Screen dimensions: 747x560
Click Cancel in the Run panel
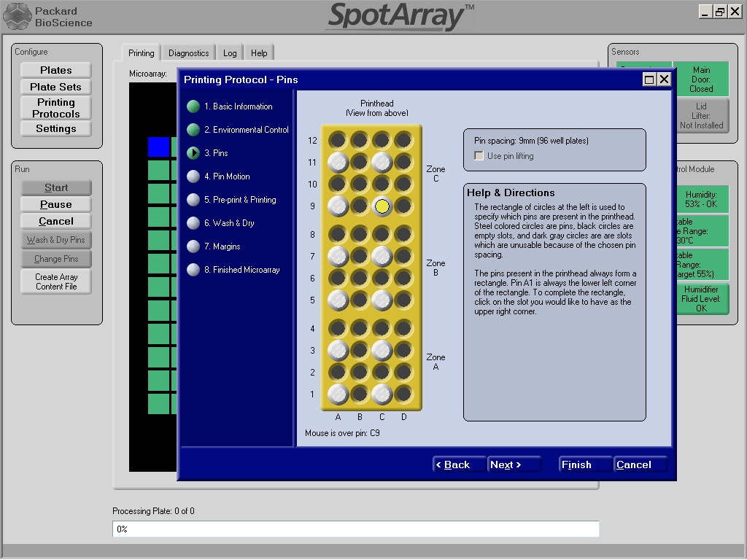click(x=56, y=221)
